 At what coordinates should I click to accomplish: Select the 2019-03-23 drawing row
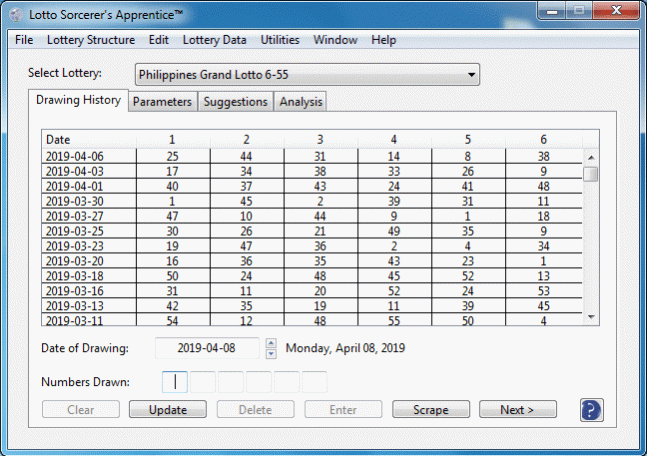click(x=312, y=246)
